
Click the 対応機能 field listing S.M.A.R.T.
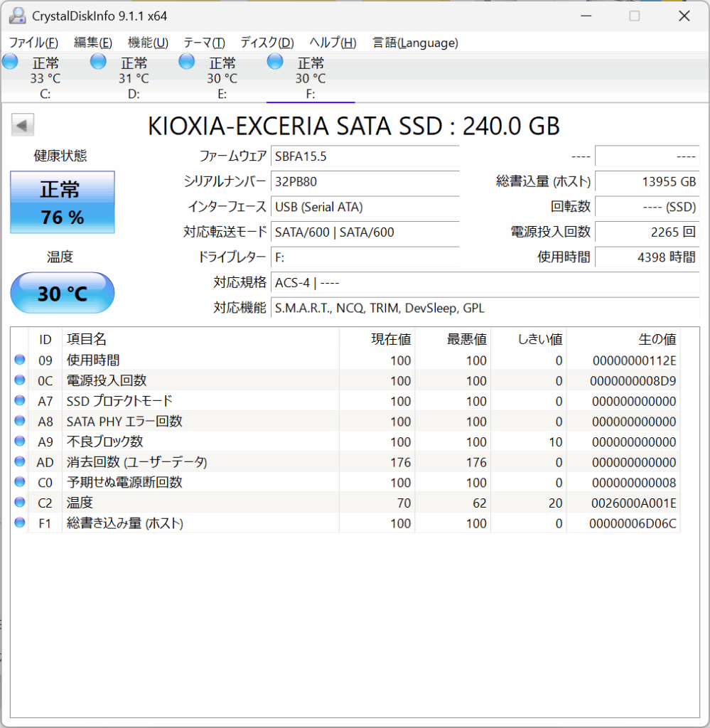(485, 308)
